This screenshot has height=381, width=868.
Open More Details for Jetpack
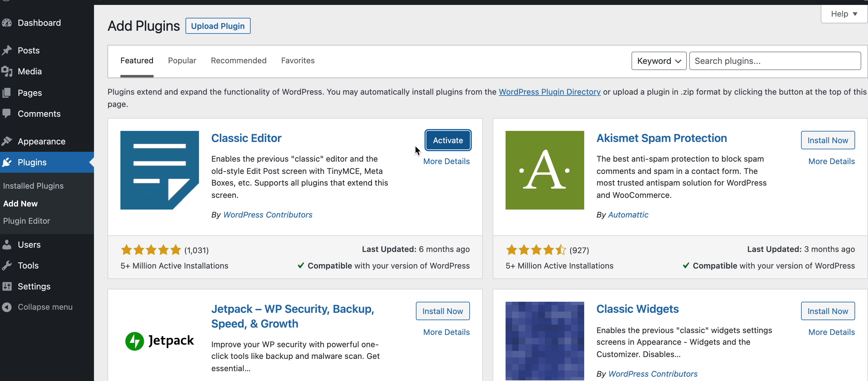point(446,332)
